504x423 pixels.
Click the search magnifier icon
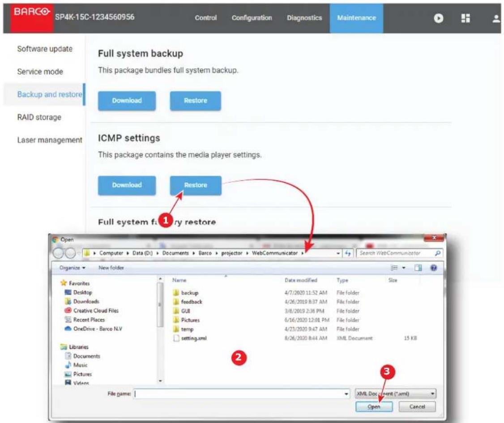tap(437, 253)
